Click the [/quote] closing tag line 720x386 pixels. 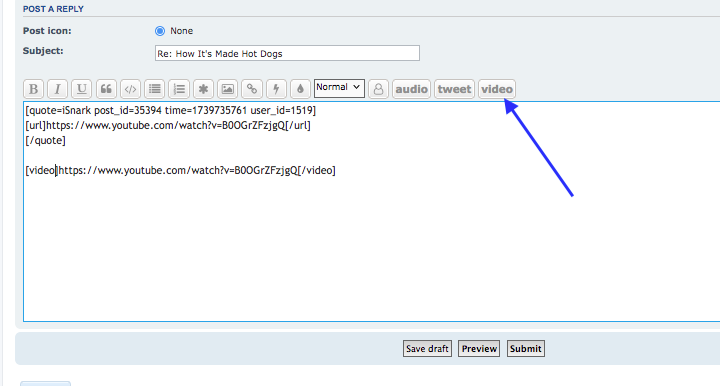click(x=45, y=140)
